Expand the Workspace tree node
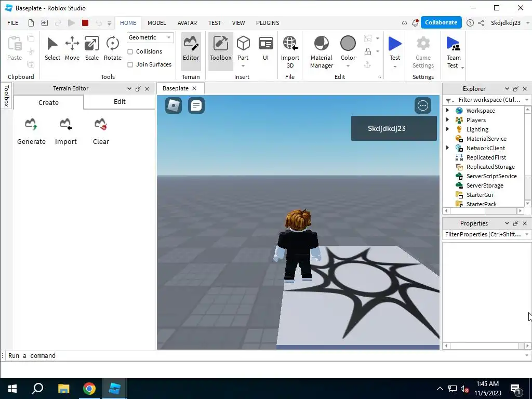Viewport: 532px width, 399px height. pos(447,110)
